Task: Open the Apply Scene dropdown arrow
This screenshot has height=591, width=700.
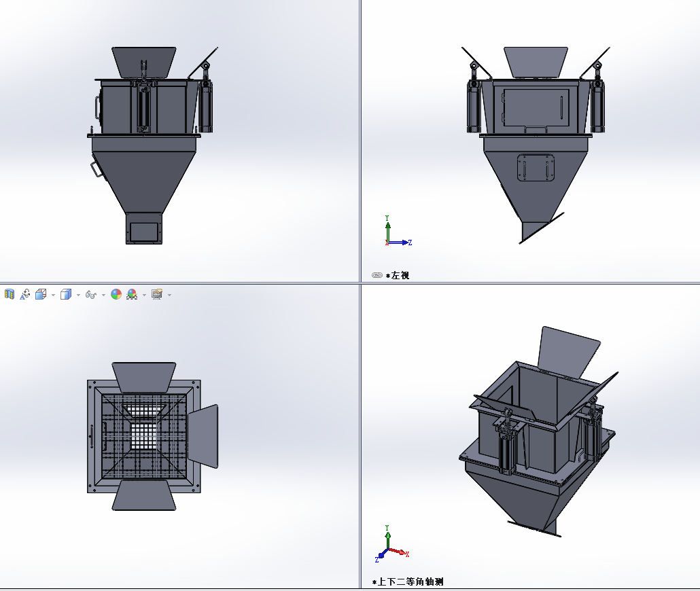Action: click(144, 295)
